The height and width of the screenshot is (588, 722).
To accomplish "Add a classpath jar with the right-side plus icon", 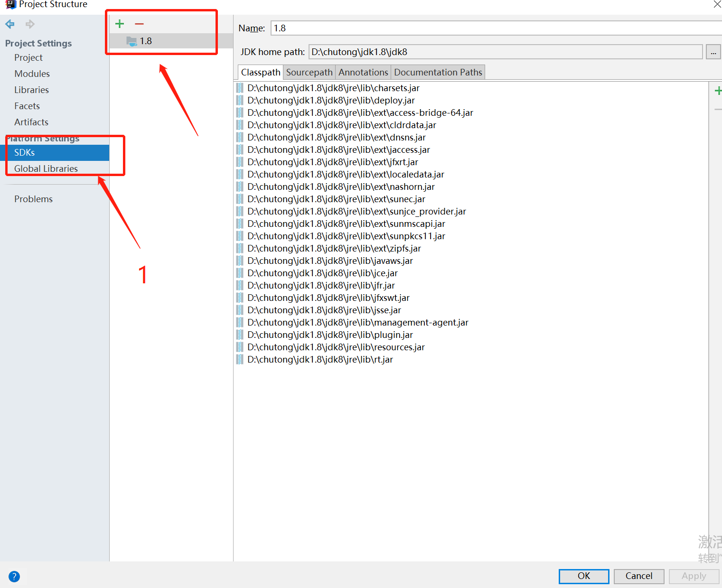I will (x=718, y=90).
